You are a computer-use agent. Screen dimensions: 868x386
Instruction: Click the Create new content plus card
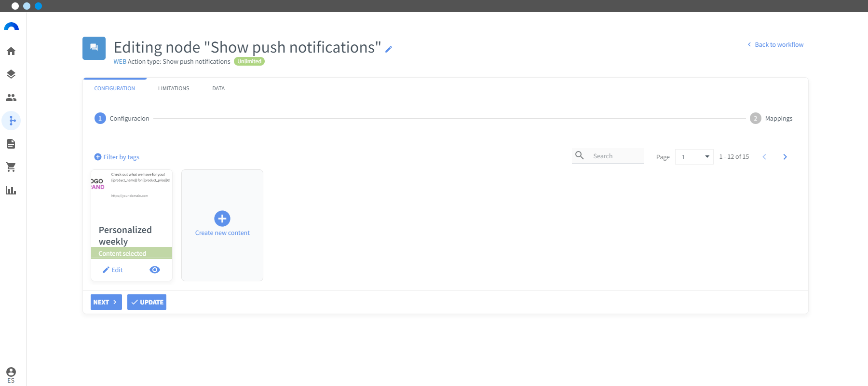(x=222, y=225)
